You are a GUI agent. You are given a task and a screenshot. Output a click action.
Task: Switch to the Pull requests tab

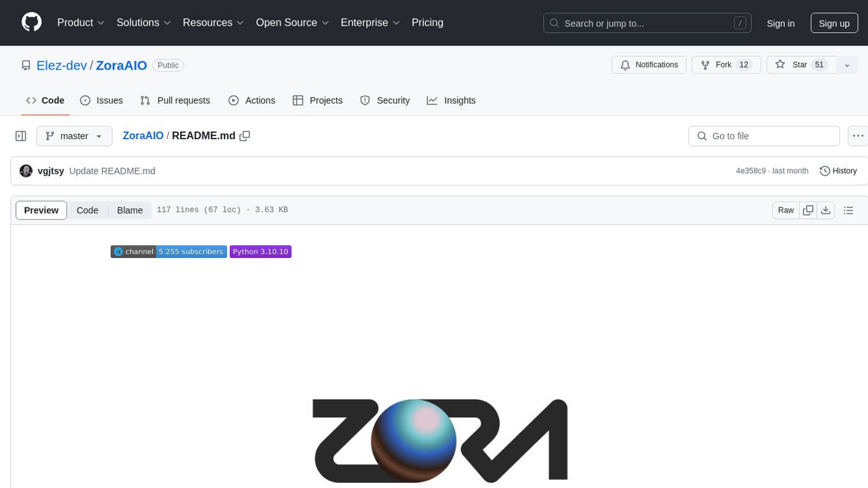pos(175,100)
